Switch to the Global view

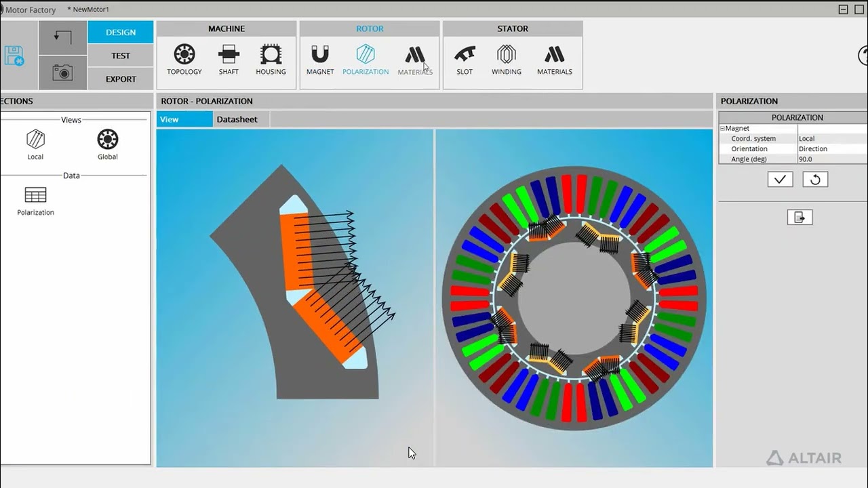107,144
